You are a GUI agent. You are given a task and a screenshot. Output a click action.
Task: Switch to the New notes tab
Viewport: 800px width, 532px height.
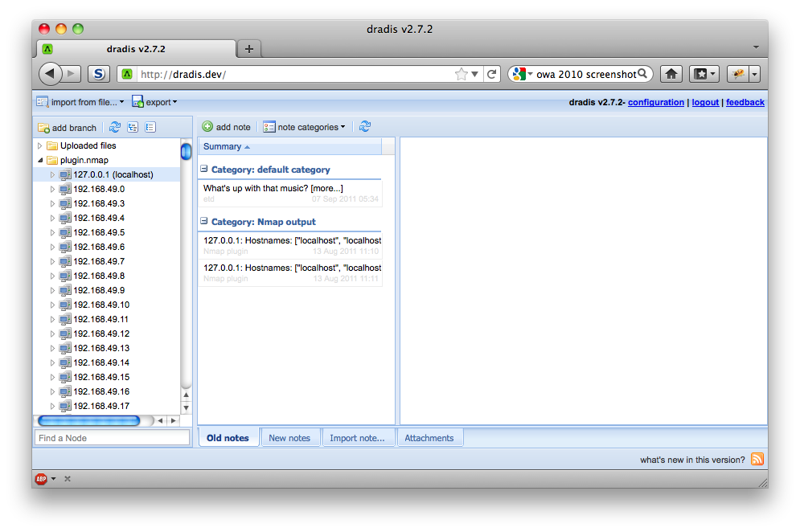[x=290, y=437]
